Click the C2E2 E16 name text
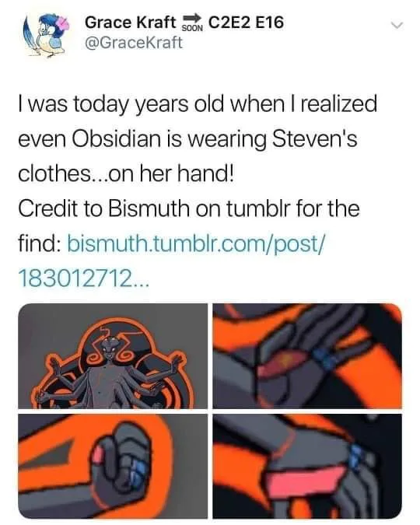Image resolution: width=420 pixels, height=525 pixels. click(247, 23)
